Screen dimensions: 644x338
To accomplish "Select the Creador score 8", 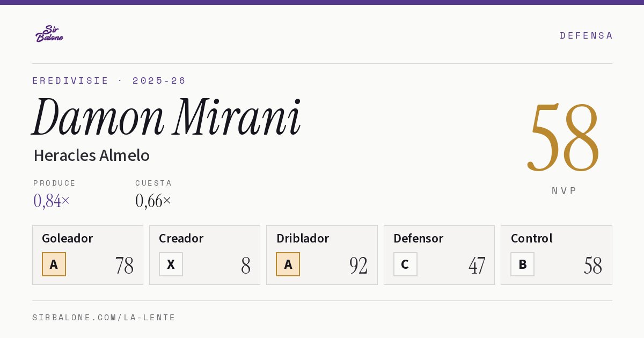I will pos(246,265).
